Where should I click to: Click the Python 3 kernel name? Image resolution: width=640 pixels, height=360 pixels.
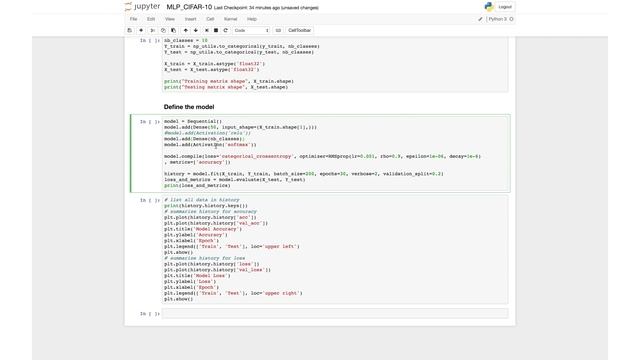coord(498,19)
